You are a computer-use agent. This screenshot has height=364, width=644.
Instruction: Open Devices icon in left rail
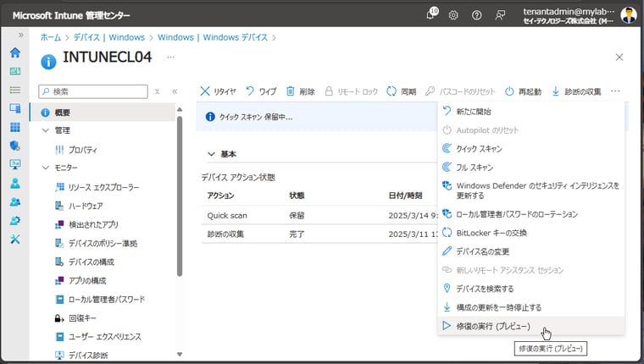pos(15,108)
